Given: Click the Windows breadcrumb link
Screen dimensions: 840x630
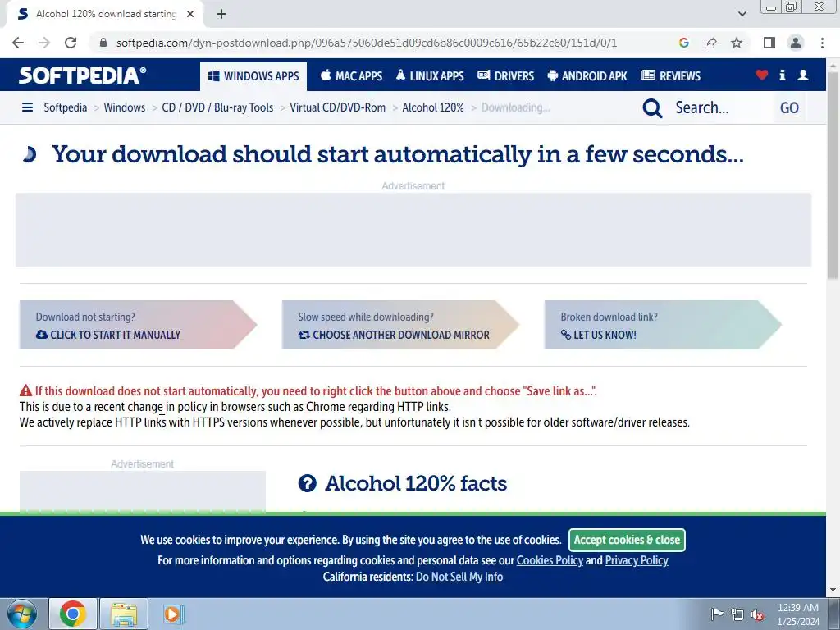Looking at the screenshot, I should click(x=125, y=107).
